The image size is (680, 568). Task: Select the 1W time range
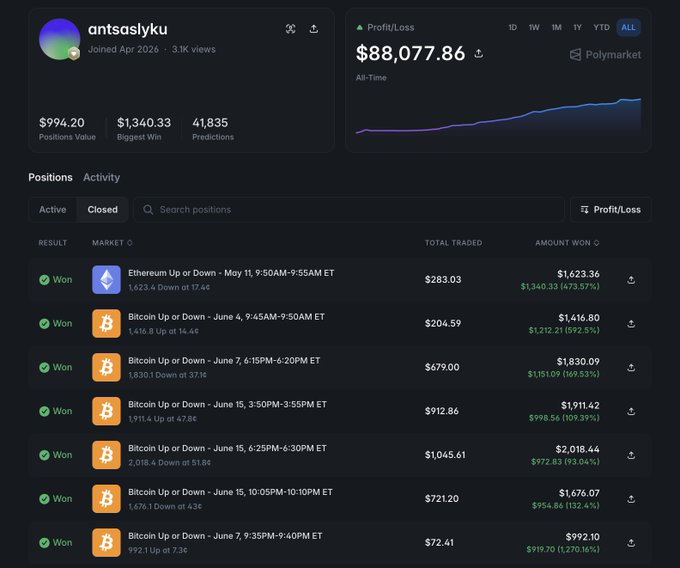tap(534, 27)
